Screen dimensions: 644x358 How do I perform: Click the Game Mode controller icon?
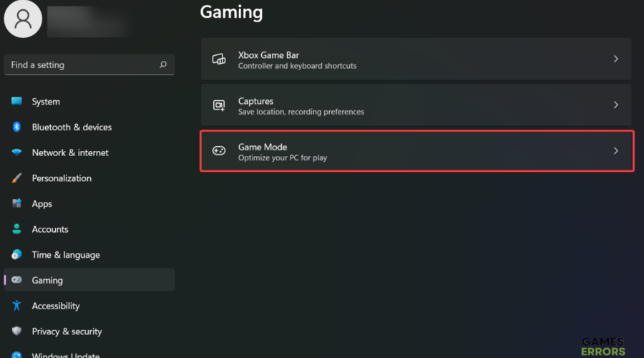point(219,151)
